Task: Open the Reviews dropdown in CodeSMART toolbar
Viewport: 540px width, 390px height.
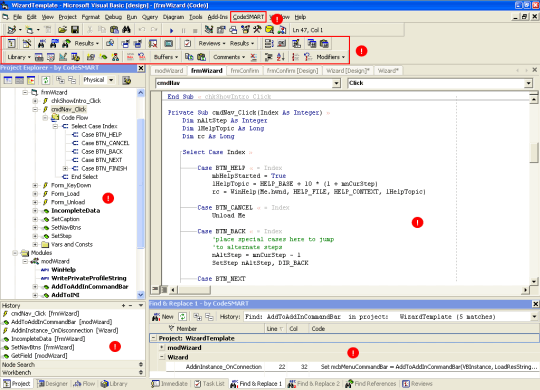Action: [x=211, y=43]
